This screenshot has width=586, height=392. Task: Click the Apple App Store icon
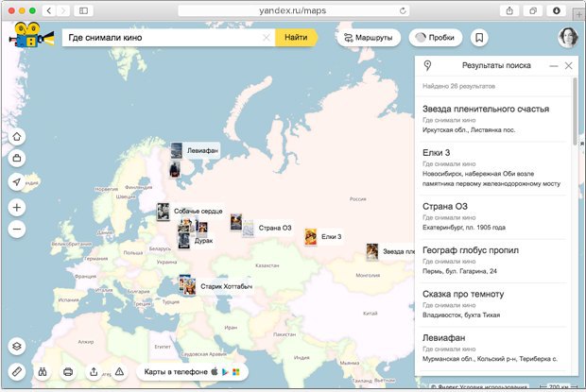click(215, 371)
